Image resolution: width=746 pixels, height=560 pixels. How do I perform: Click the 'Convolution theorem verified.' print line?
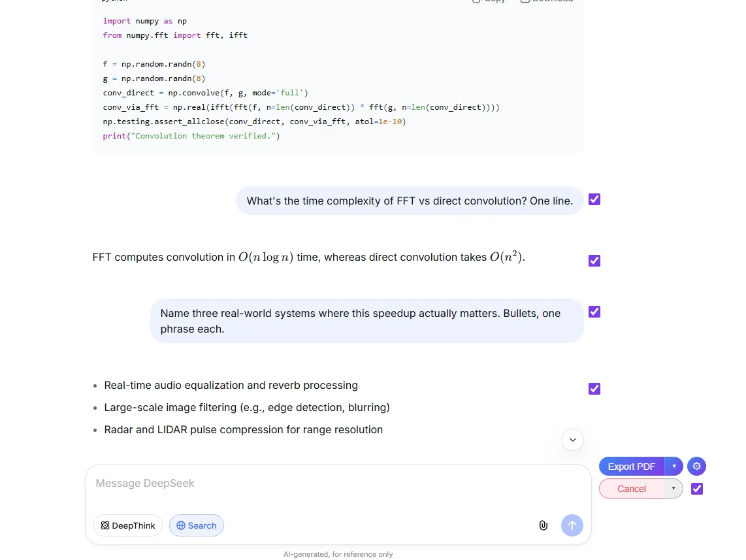(x=191, y=136)
